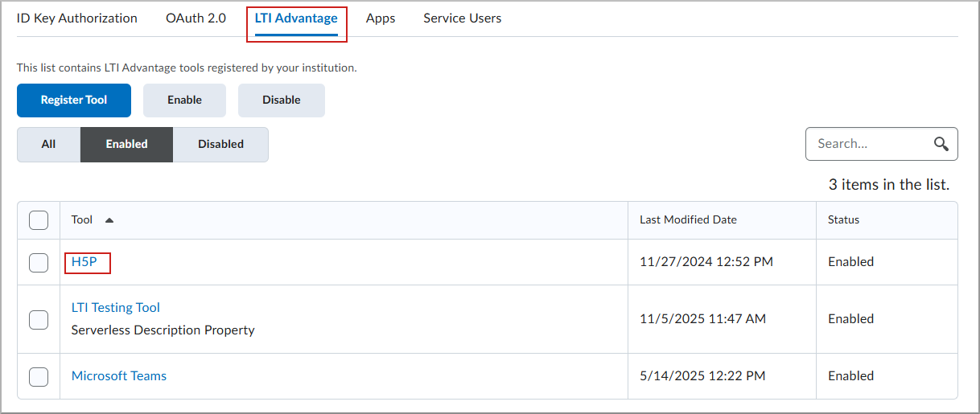Click the Serverless Description Property text
Image resolution: width=980 pixels, height=414 pixels.
coord(163,330)
